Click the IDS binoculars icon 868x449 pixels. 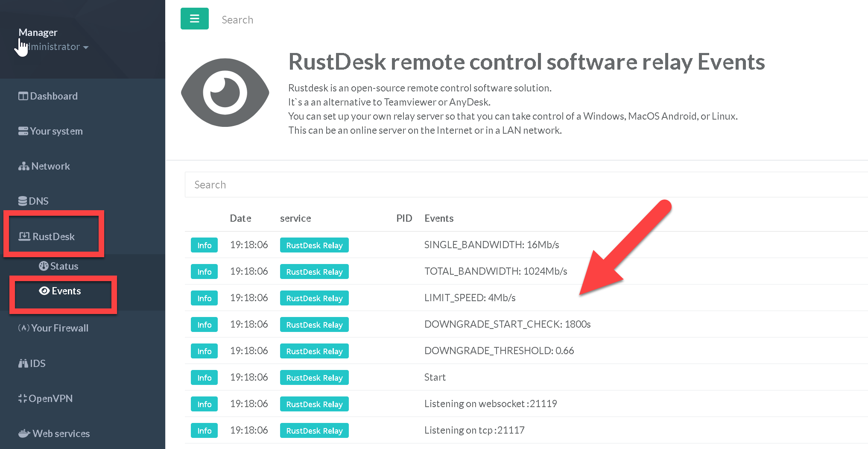coord(23,364)
